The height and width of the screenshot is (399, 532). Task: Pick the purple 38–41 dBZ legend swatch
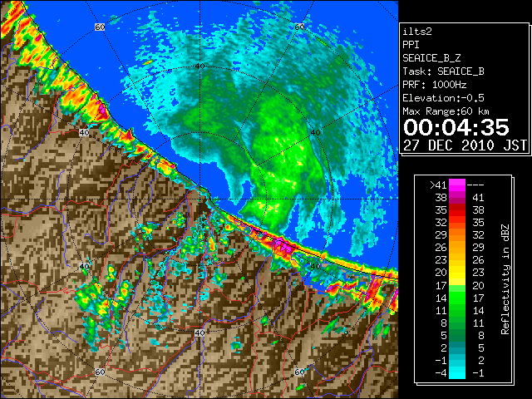457,198
